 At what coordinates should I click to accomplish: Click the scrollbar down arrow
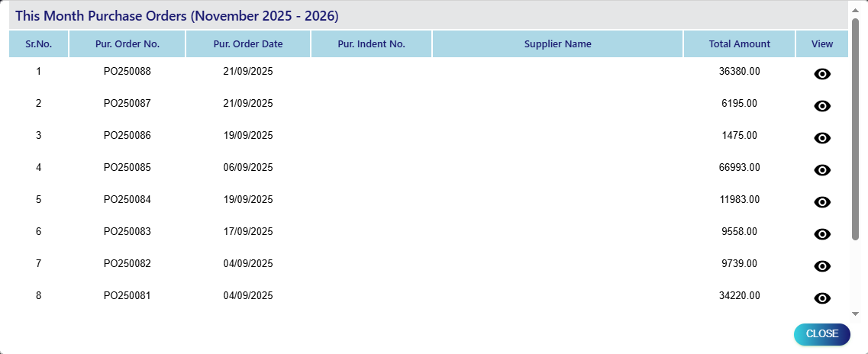point(855,313)
